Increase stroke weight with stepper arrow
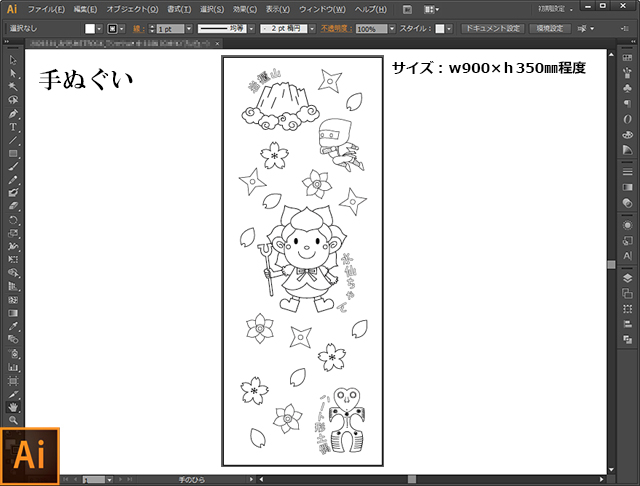The height and width of the screenshot is (486, 640). (x=152, y=26)
